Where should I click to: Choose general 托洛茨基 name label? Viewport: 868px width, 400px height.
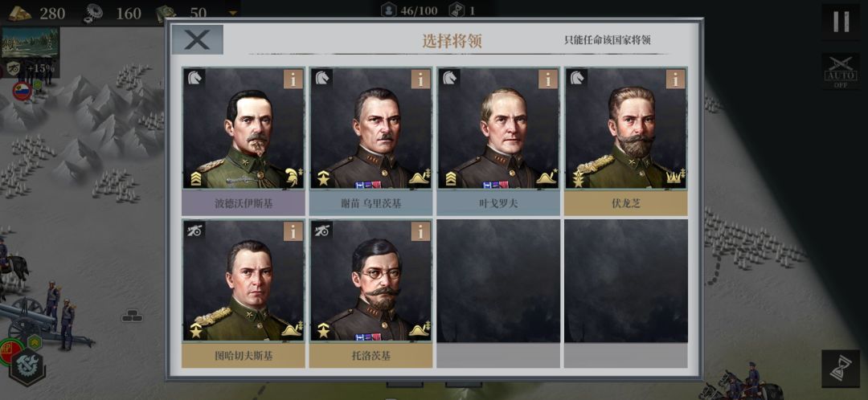click(x=371, y=356)
